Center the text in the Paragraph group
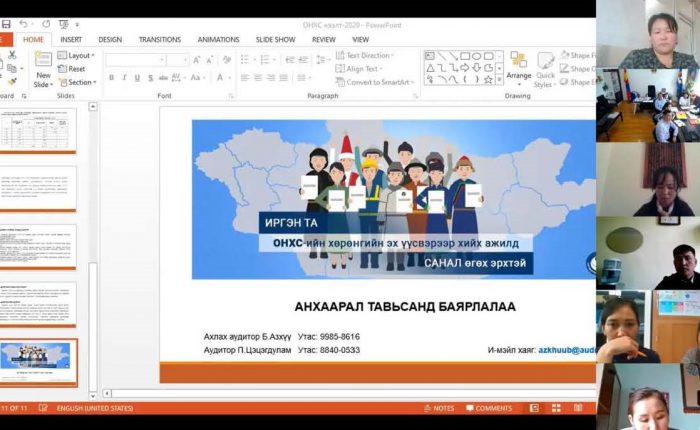The width and height of the screenshot is (700, 430). click(258, 78)
